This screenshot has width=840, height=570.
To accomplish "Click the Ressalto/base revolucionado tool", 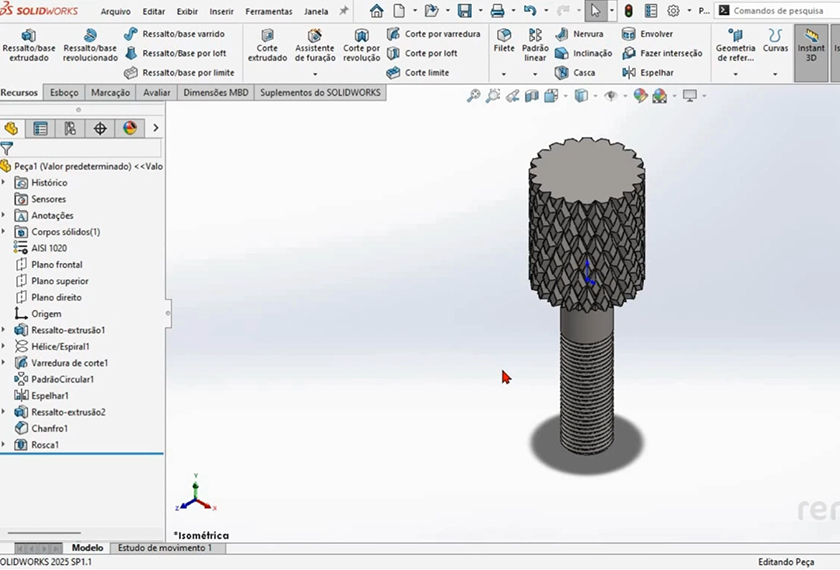I will [90, 45].
